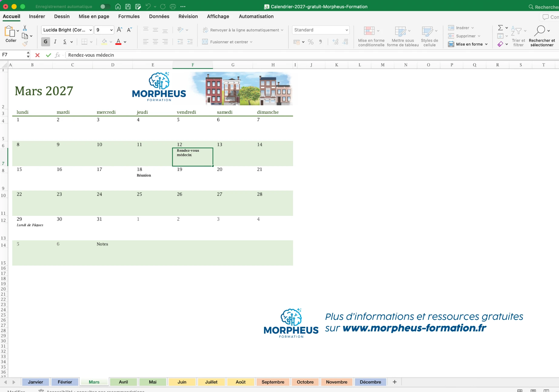Screen dimensions: 559x392
Task: Click the Home icon in title bar
Action: (118, 6)
